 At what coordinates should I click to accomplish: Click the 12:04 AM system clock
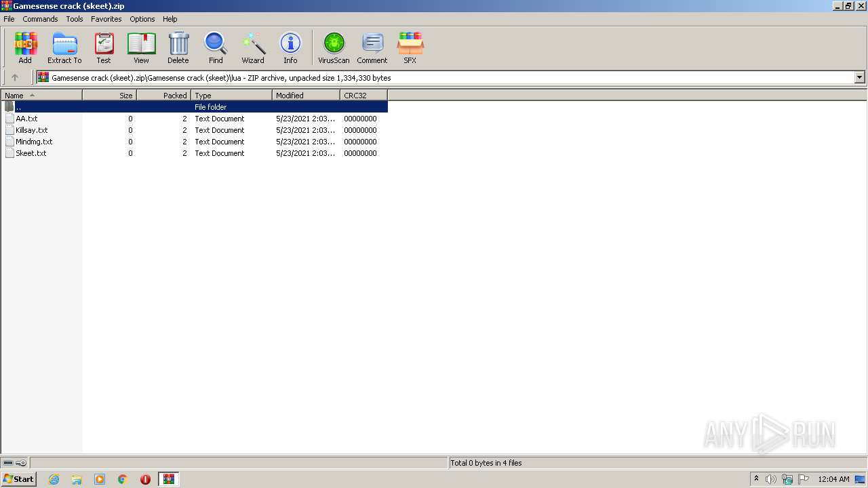(x=833, y=479)
